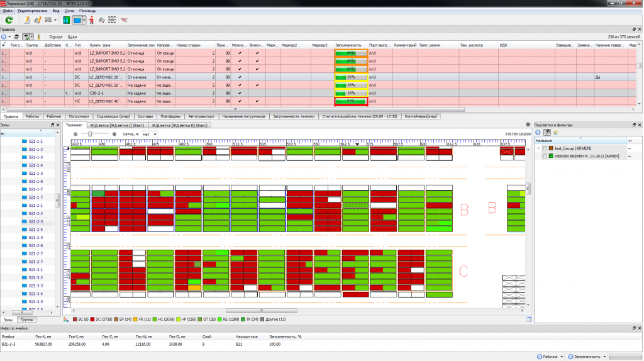Click the zoom out minus icon above map
The width and height of the screenshot is (644, 361).
point(75,135)
